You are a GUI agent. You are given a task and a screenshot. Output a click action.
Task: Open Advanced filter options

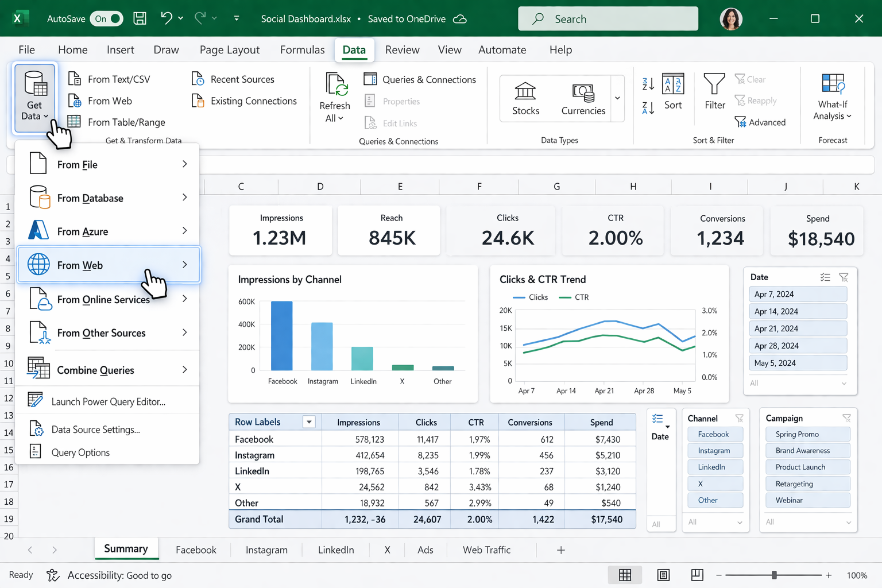760,122
